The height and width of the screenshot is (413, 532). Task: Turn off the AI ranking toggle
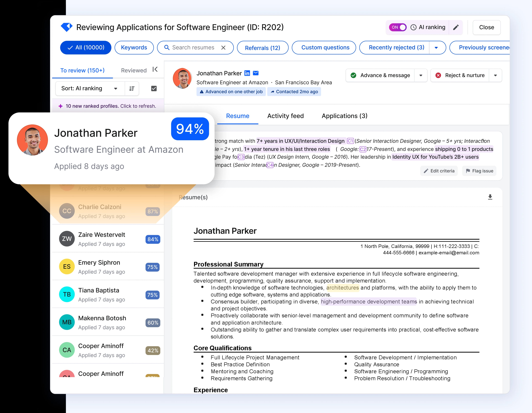[x=397, y=27]
